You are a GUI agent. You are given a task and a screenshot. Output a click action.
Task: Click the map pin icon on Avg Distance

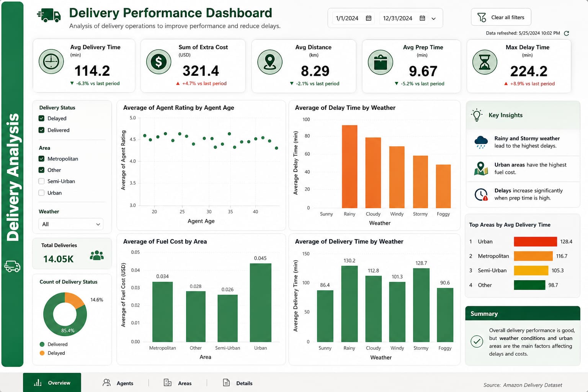point(270,62)
